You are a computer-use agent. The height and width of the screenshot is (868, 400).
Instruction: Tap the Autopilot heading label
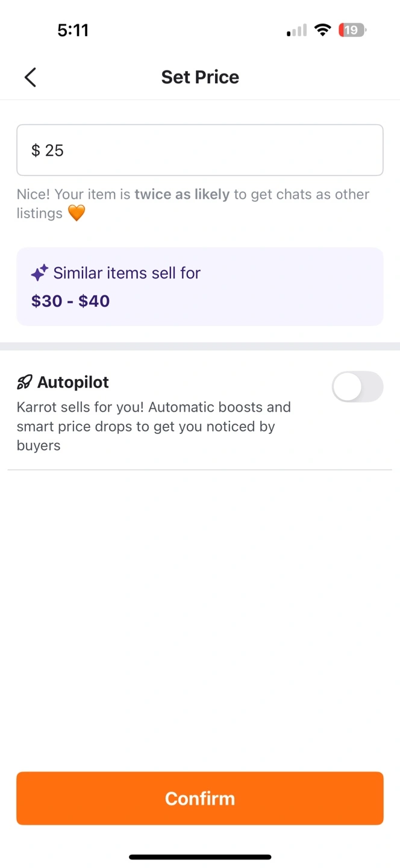pos(73,382)
